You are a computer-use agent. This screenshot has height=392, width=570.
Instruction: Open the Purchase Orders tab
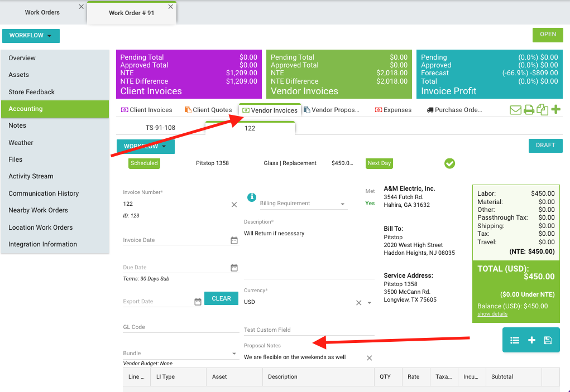[454, 110]
